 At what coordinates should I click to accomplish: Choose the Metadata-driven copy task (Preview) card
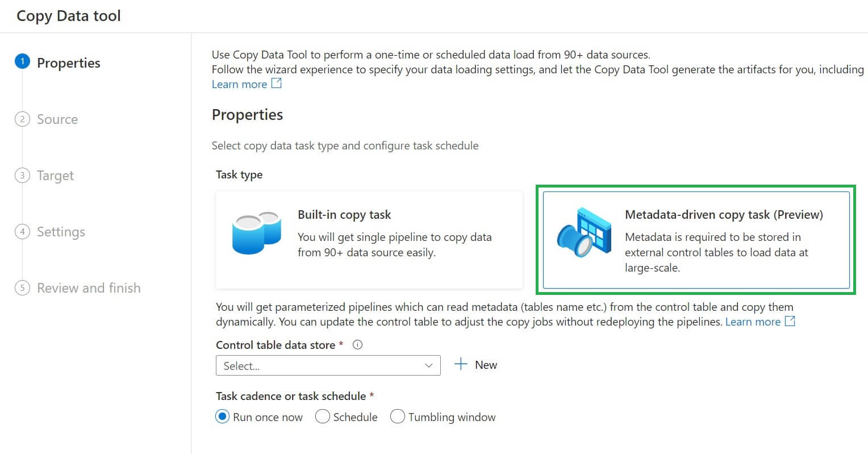696,240
